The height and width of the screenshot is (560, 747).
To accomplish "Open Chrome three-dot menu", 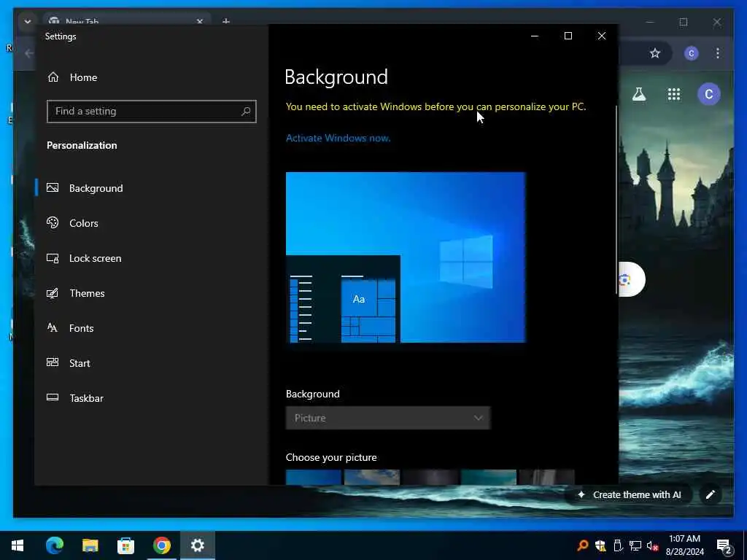I will (x=718, y=53).
